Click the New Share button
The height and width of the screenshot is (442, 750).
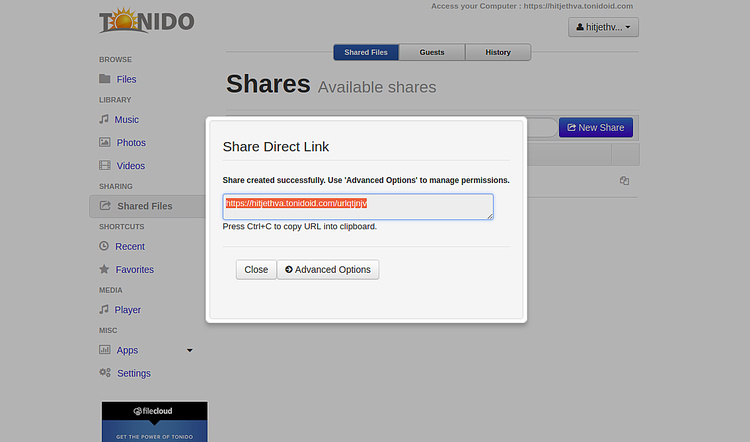[595, 127]
